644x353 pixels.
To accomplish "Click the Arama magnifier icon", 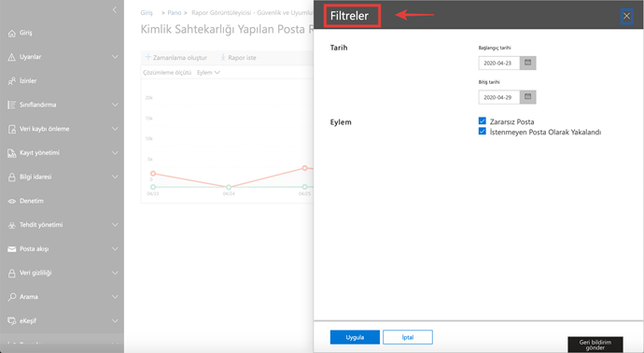I will [12, 297].
